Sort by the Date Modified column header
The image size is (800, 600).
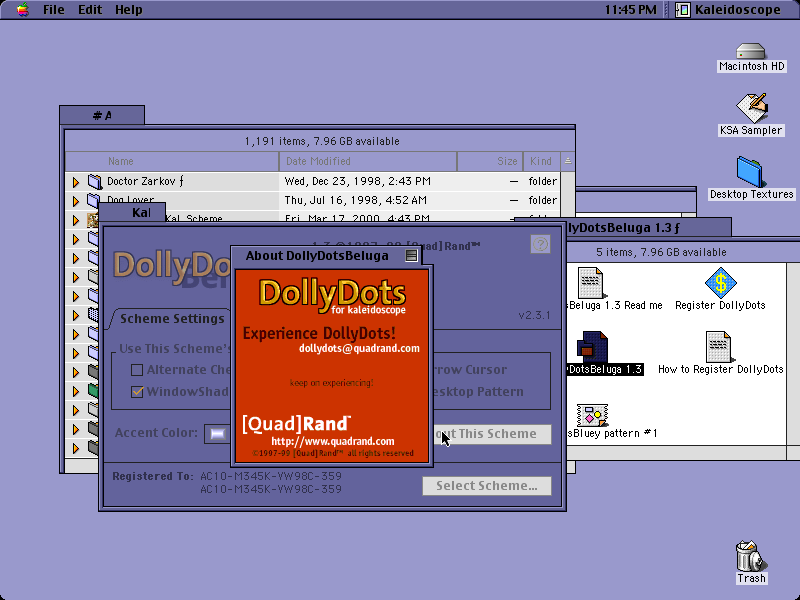coord(368,161)
